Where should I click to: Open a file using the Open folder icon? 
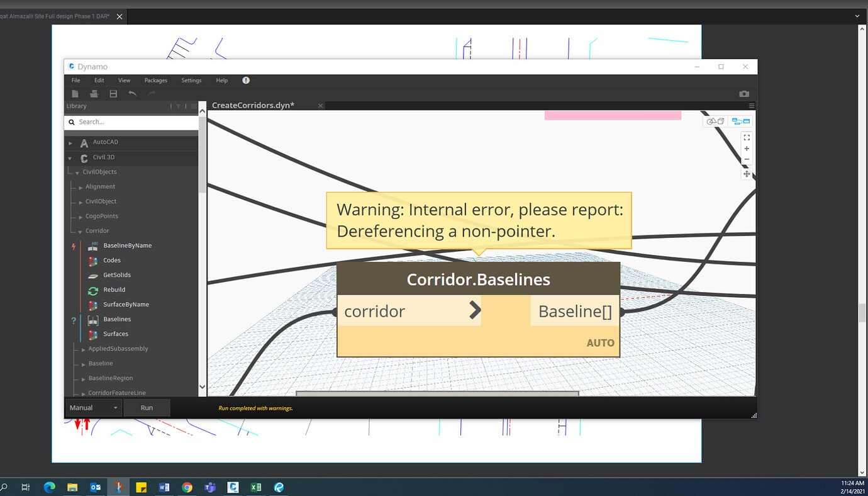click(94, 93)
